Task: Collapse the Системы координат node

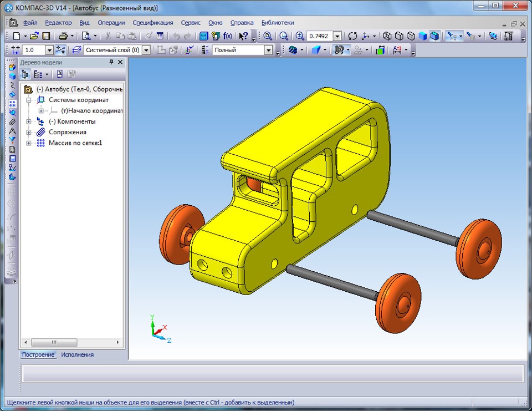Action: point(29,100)
